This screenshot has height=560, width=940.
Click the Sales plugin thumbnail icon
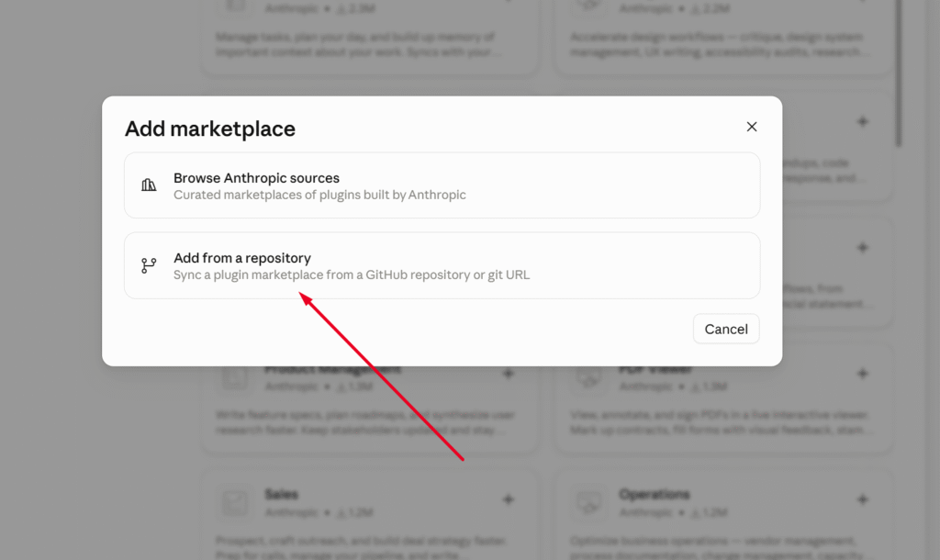point(234,503)
